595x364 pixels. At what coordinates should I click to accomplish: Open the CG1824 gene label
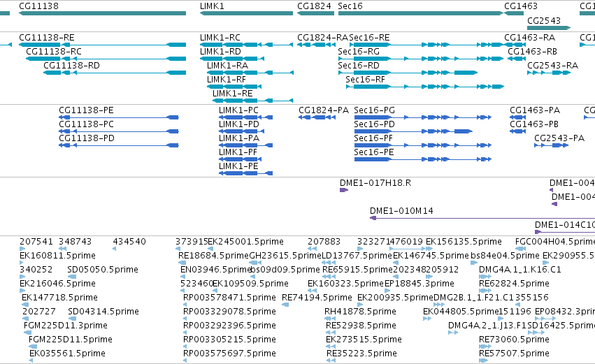tap(314, 6)
